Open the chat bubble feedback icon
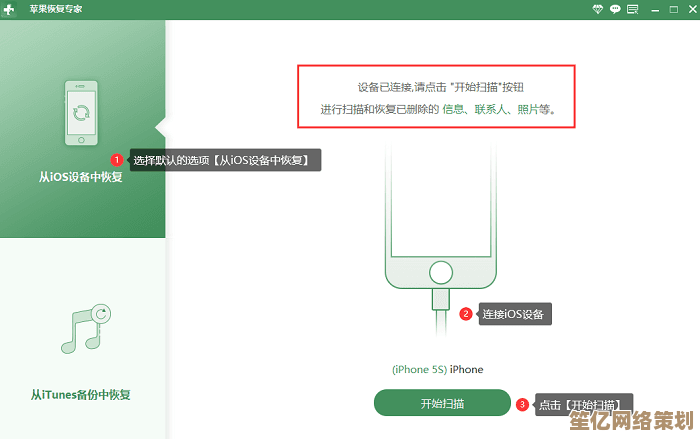Viewport: 700px width, 439px height. [x=615, y=9]
